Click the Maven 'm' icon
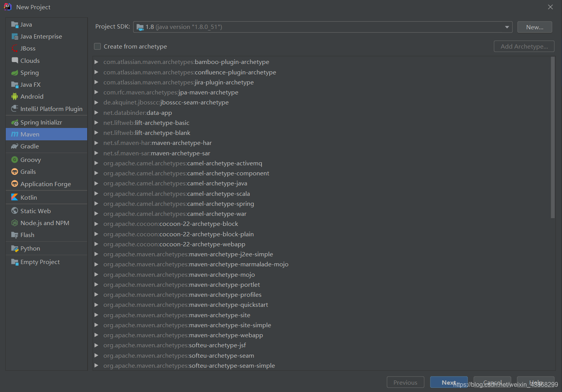Screen dimensions: 562x392 15,135
